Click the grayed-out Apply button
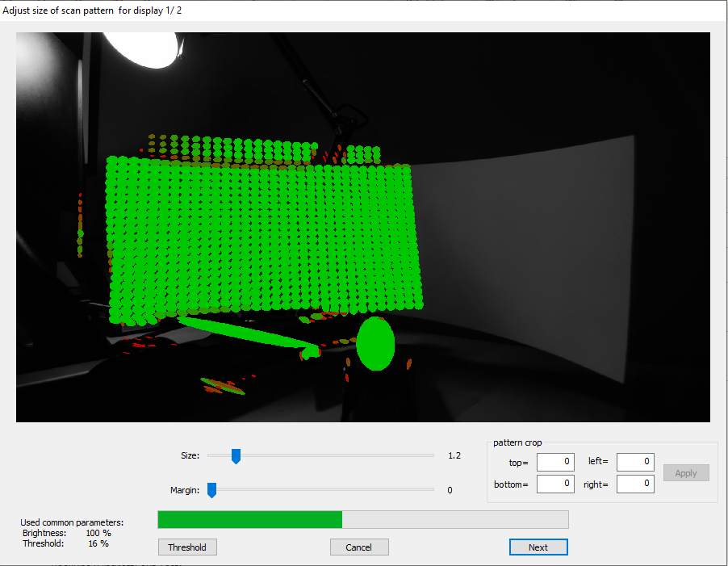Viewport: 728px width, 566px height. click(x=685, y=473)
